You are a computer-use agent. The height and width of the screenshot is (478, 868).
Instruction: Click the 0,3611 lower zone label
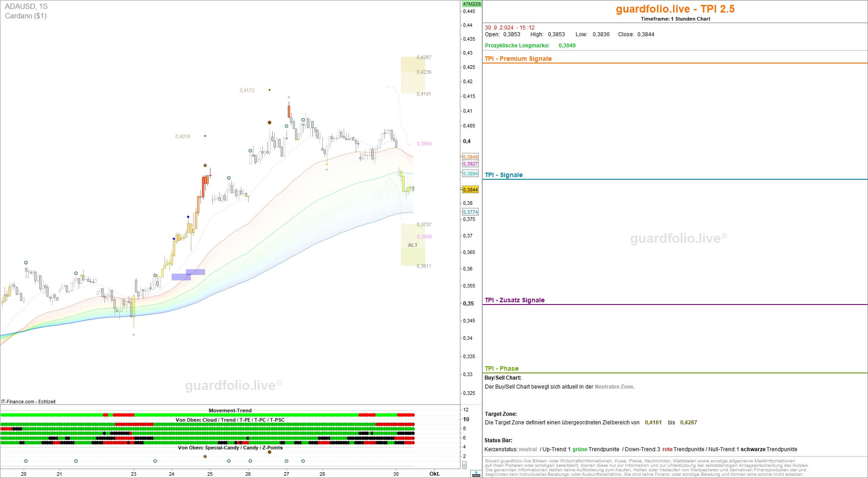tap(424, 266)
